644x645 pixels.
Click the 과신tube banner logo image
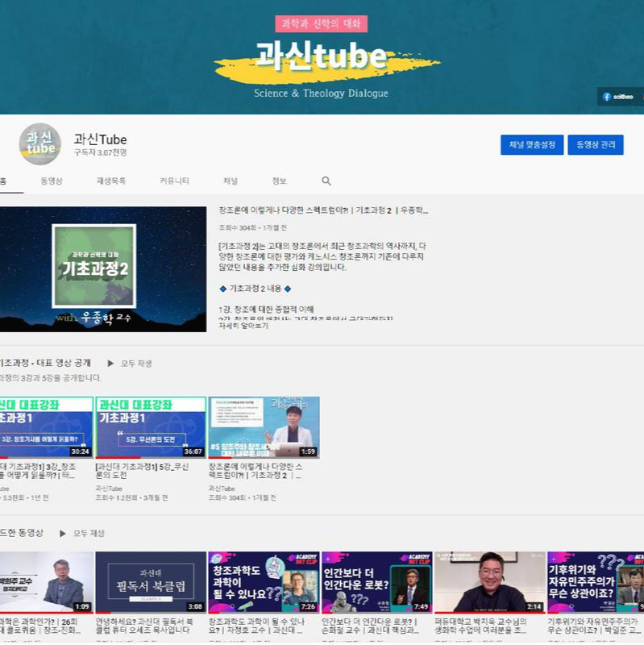point(327,62)
